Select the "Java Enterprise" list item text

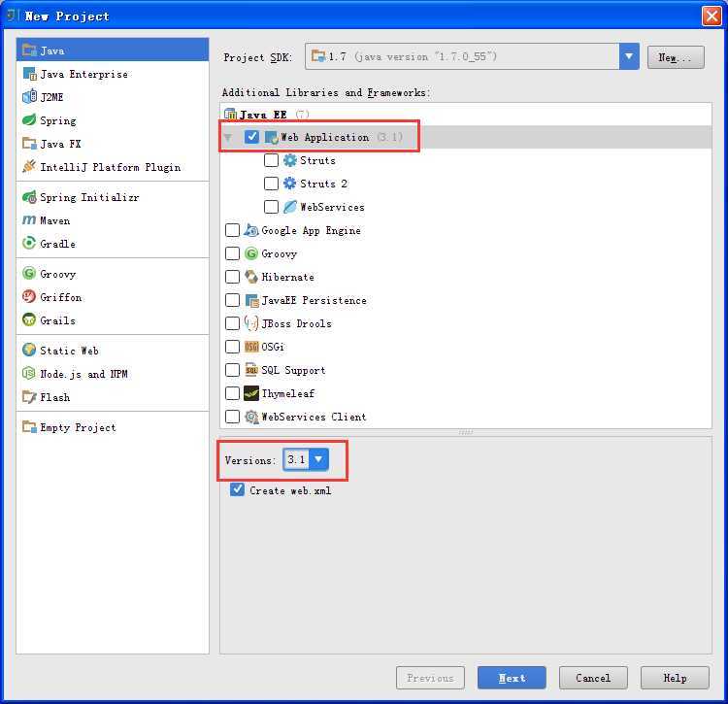[x=84, y=75]
